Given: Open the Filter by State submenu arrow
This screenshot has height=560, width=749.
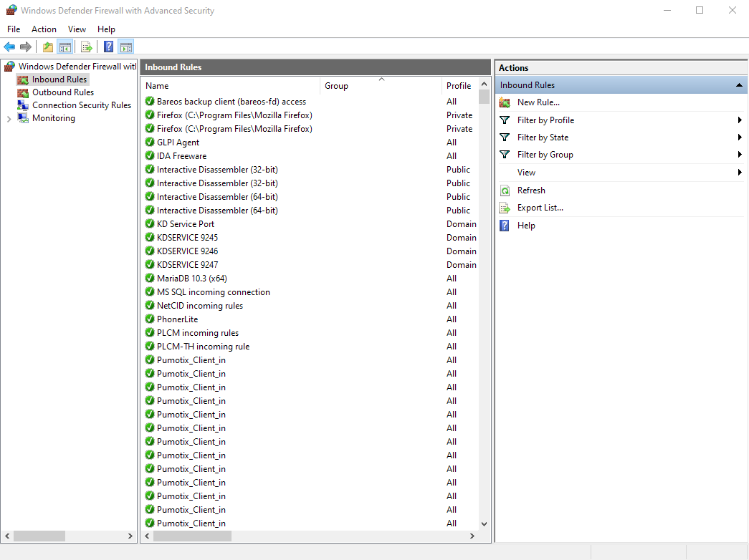Looking at the screenshot, I should [x=740, y=137].
